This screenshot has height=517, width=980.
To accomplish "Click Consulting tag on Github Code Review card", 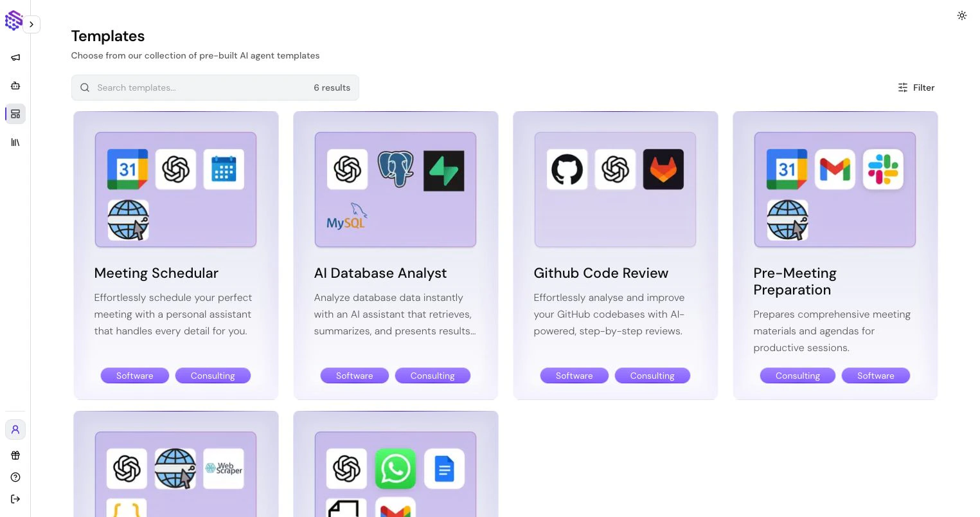I will coord(652,376).
